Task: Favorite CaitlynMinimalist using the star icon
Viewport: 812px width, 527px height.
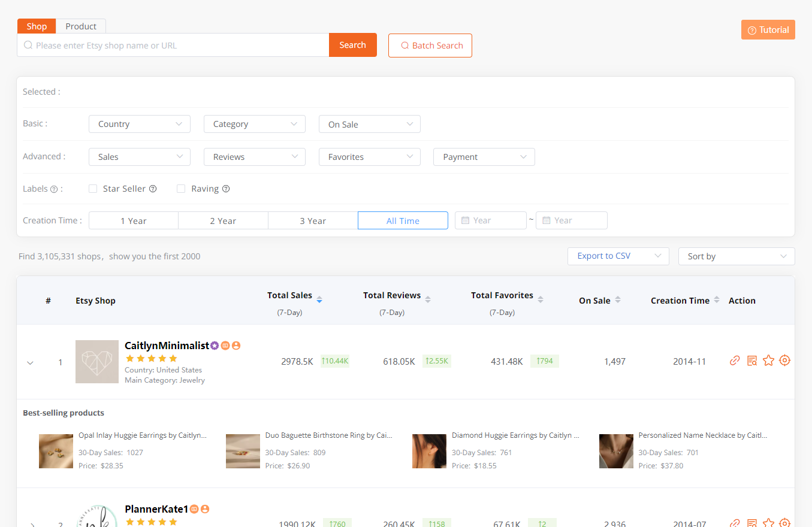Action: [768, 361]
